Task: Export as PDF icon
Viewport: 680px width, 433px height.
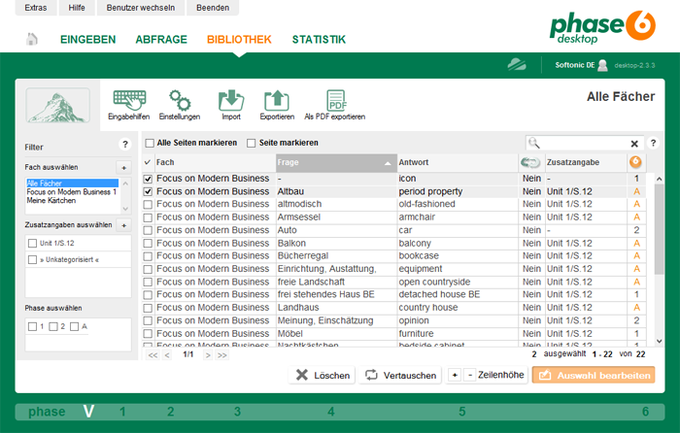Action: pos(336,101)
